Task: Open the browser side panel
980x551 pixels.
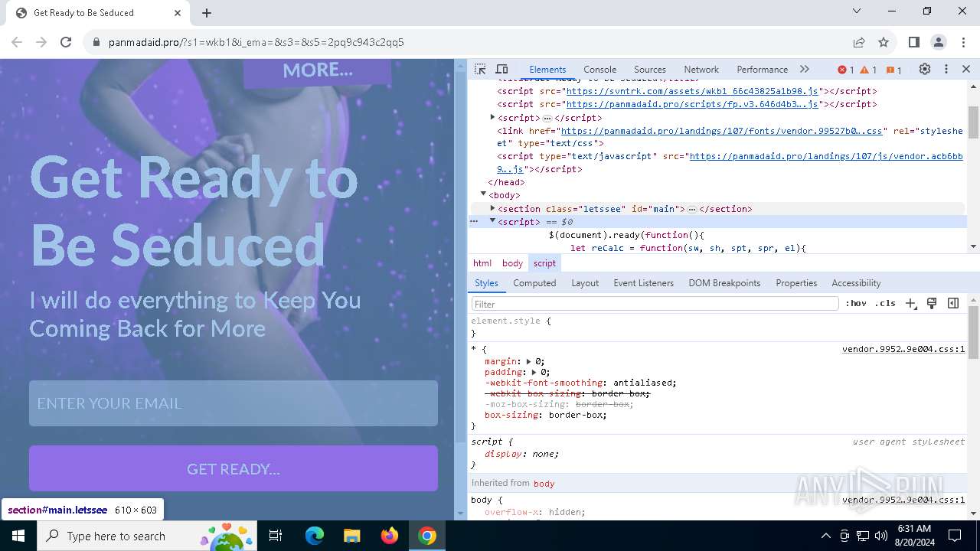Action: pos(913,42)
